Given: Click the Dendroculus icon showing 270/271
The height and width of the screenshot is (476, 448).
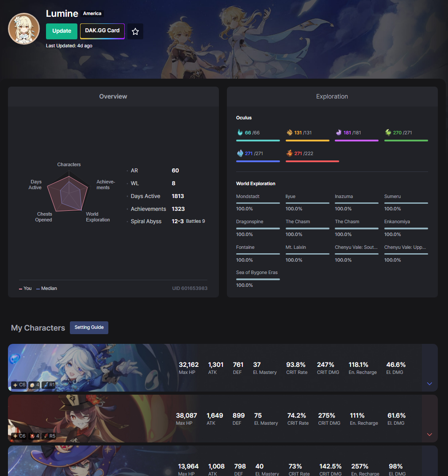Looking at the screenshot, I should [x=388, y=132].
